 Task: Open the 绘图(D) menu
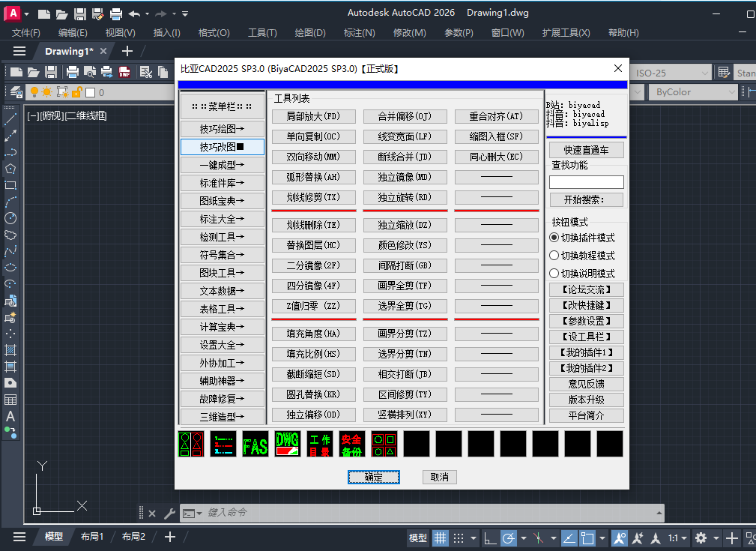click(310, 33)
